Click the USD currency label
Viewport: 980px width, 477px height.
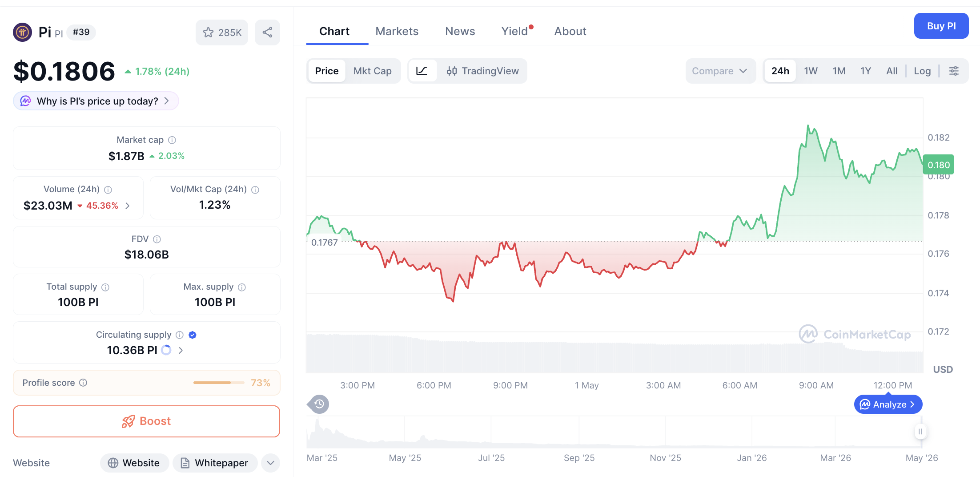pos(943,369)
